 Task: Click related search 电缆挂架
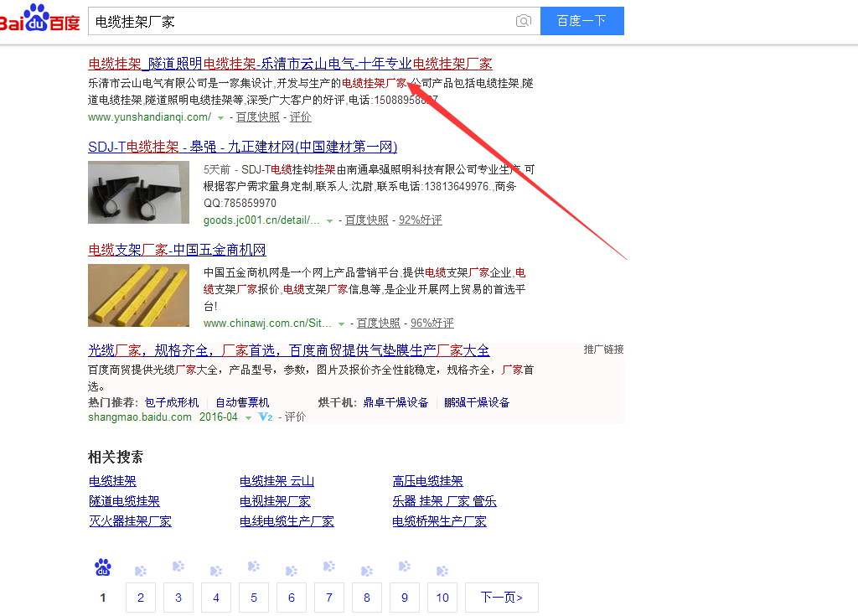point(113,481)
